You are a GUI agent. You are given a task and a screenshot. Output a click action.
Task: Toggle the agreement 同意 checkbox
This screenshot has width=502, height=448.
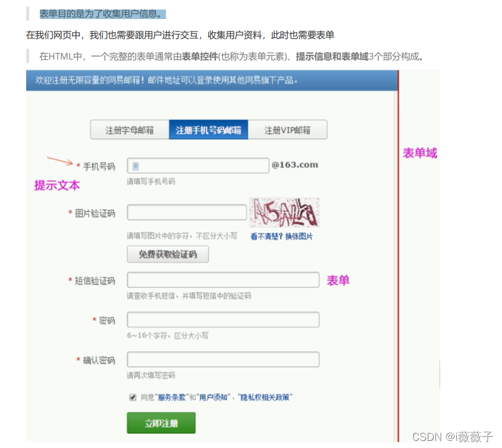click(x=133, y=397)
